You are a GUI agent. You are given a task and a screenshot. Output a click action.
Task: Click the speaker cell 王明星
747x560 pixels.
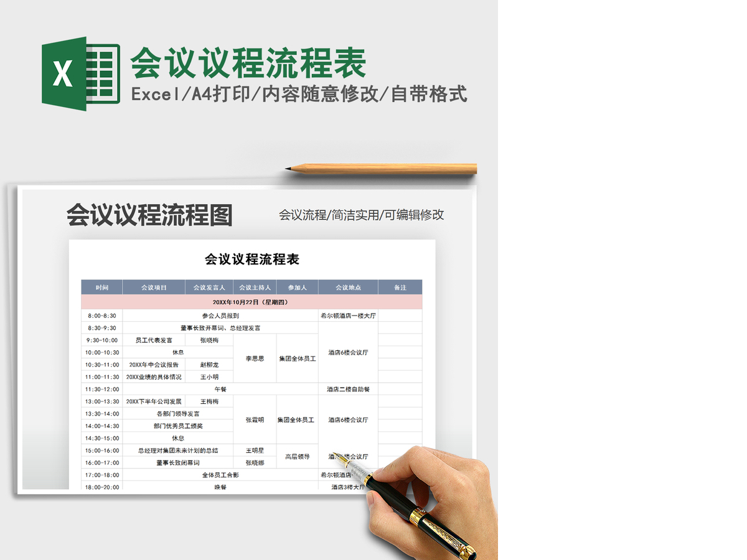pyautogui.click(x=255, y=450)
